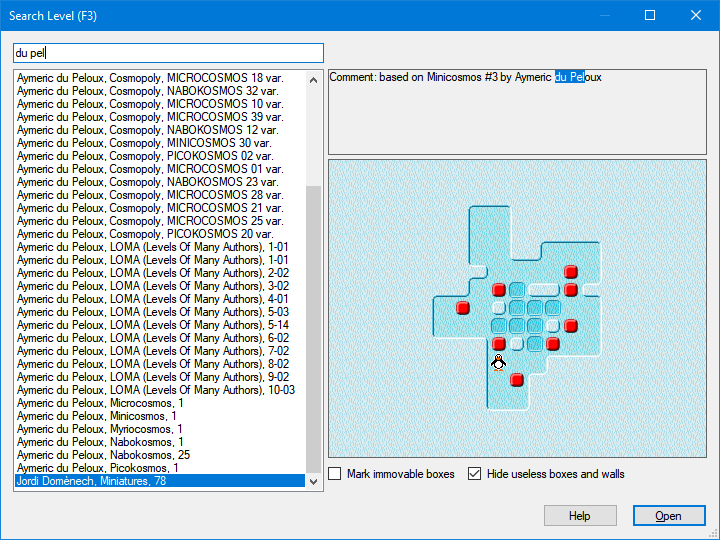The height and width of the screenshot is (540, 720).
Task: Select 'Aymeric du Peloux, Nabokosmos, 25'
Action: (x=160, y=455)
